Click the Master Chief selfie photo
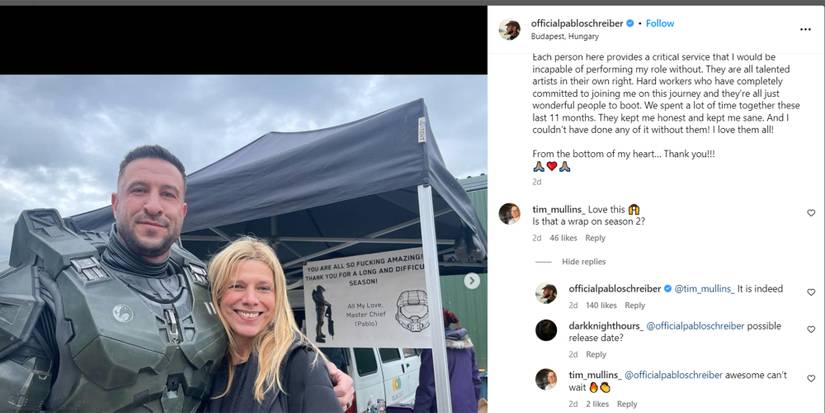 tap(243, 244)
